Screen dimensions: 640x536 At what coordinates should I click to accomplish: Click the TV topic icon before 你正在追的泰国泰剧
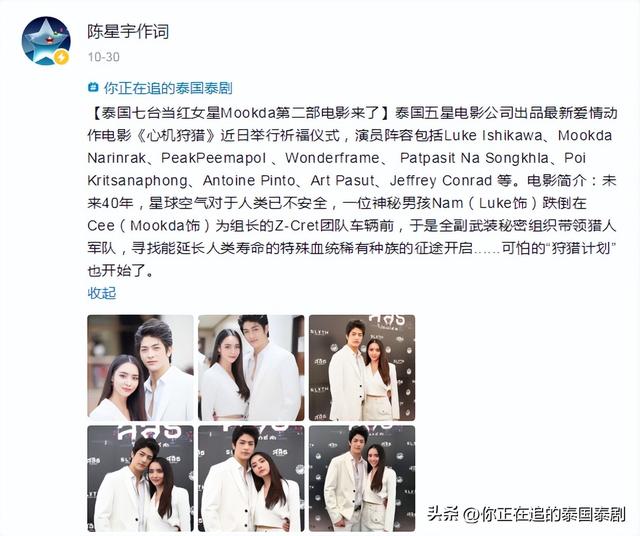pyautogui.click(x=93, y=88)
